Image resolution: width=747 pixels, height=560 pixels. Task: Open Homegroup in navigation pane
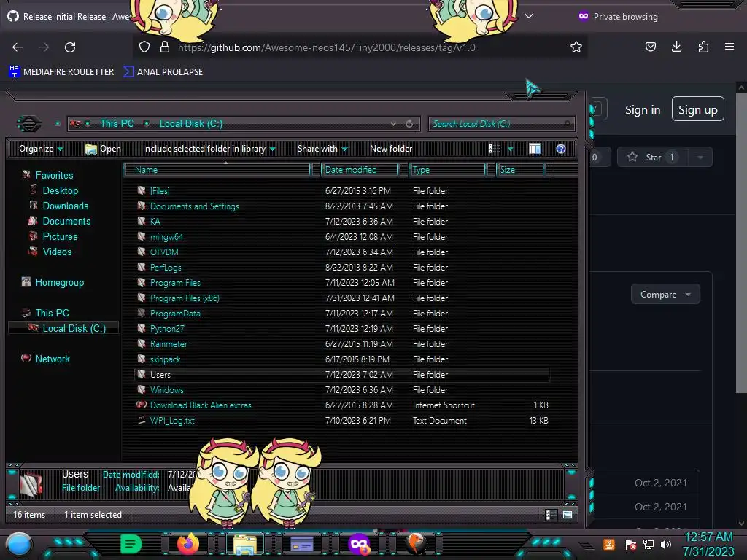pos(59,283)
